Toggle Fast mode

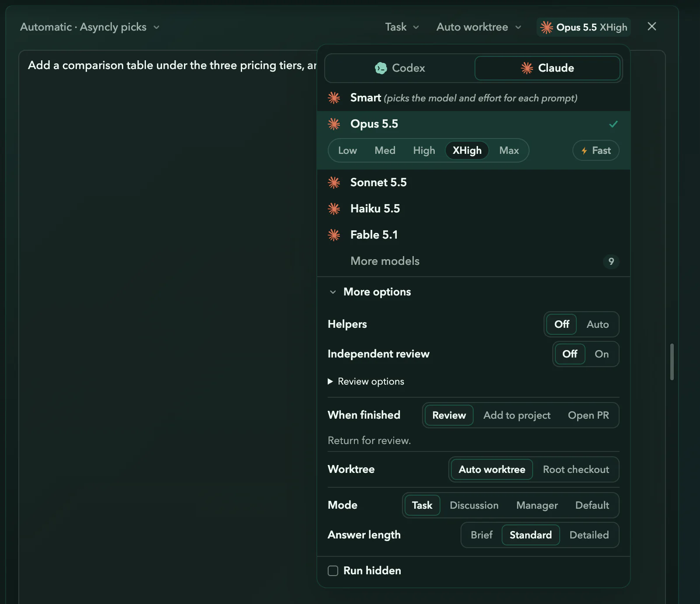pyautogui.click(x=596, y=151)
